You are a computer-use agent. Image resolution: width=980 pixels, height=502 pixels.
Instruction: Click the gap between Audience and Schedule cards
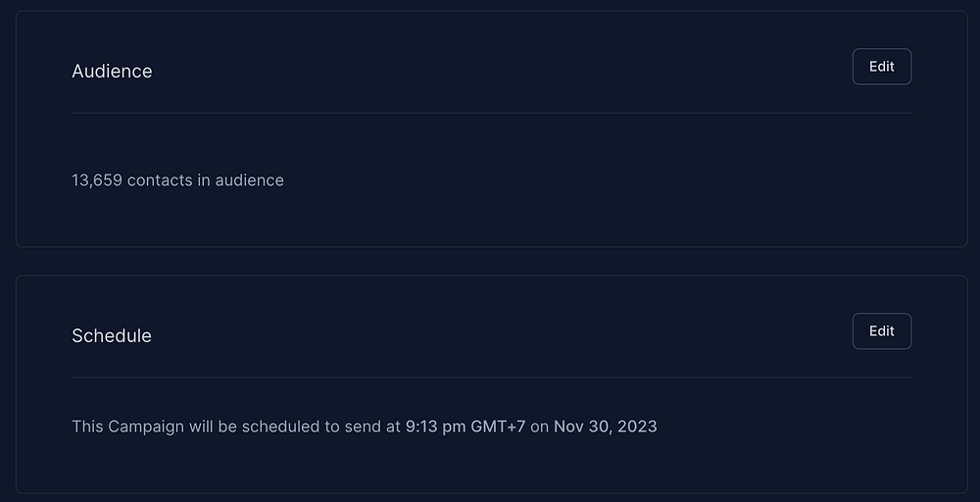pos(490,262)
